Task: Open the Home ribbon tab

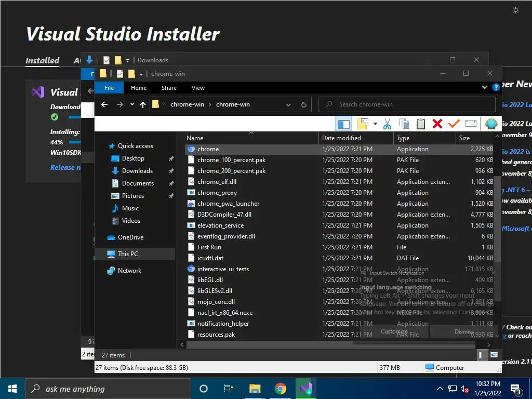Action: tap(139, 88)
